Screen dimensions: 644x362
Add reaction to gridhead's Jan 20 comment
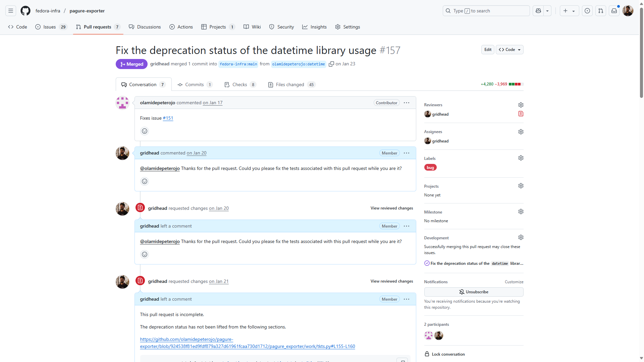tap(145, 181)
